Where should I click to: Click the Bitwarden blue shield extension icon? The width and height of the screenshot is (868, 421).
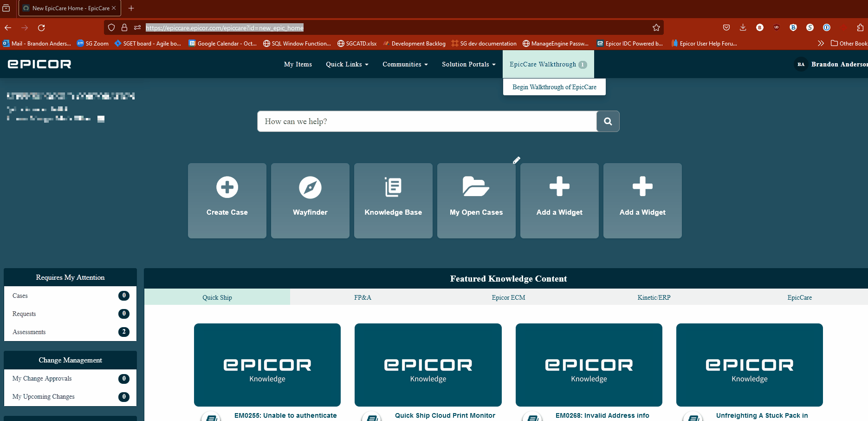coord(793,28)
